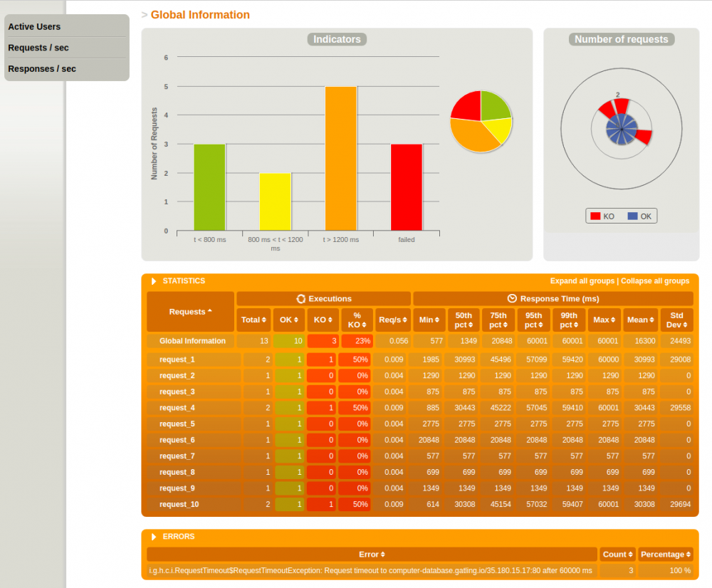Collapse the ERRORS panel arrow

[154, 537]
